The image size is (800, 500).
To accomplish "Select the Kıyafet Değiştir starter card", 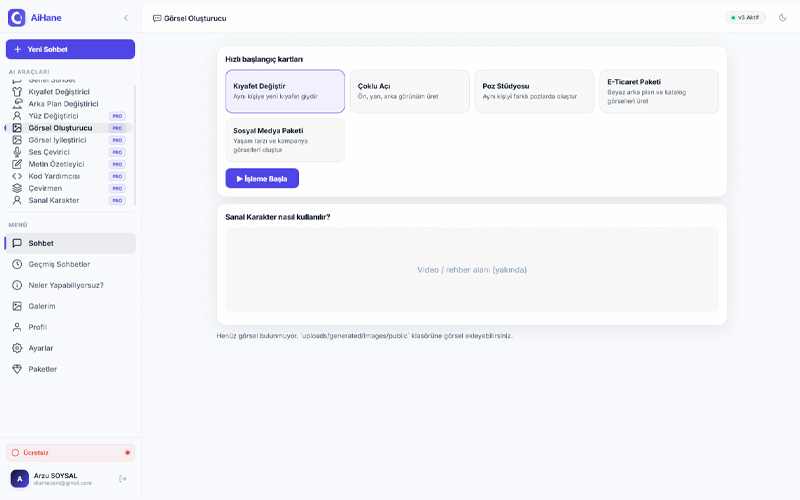I will (x=285, y=91).
